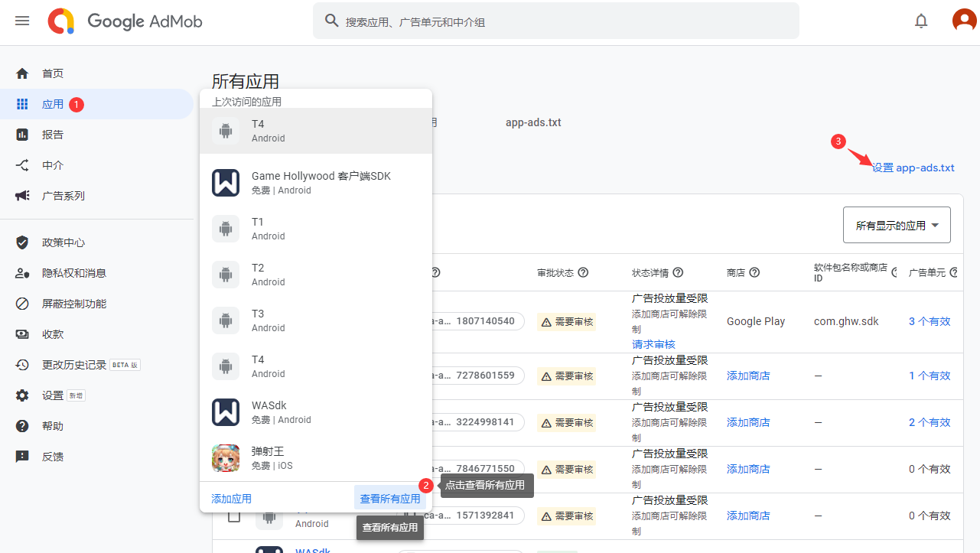Click 需要审核 badge in the 1807140540 row

[567, 322]
